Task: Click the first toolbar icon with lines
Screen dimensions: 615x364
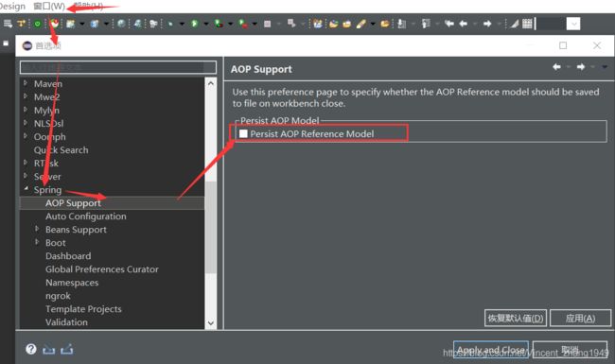Action: point(8,24)
